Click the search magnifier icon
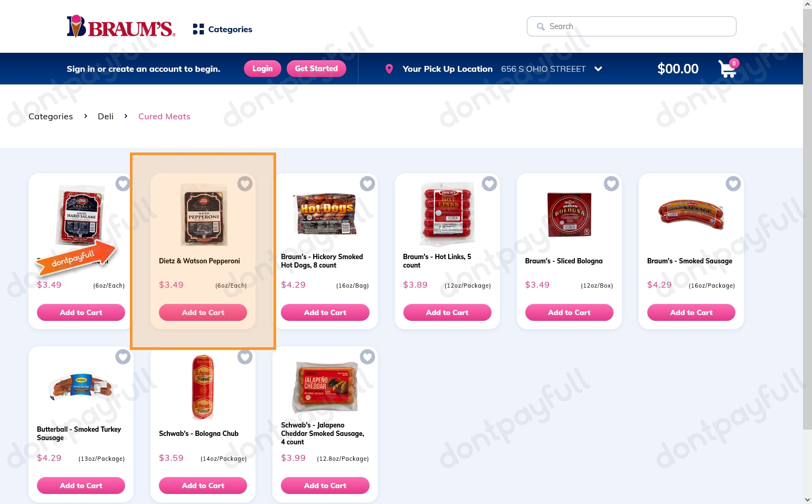This screenshot has height=504, width=812. 541,26
